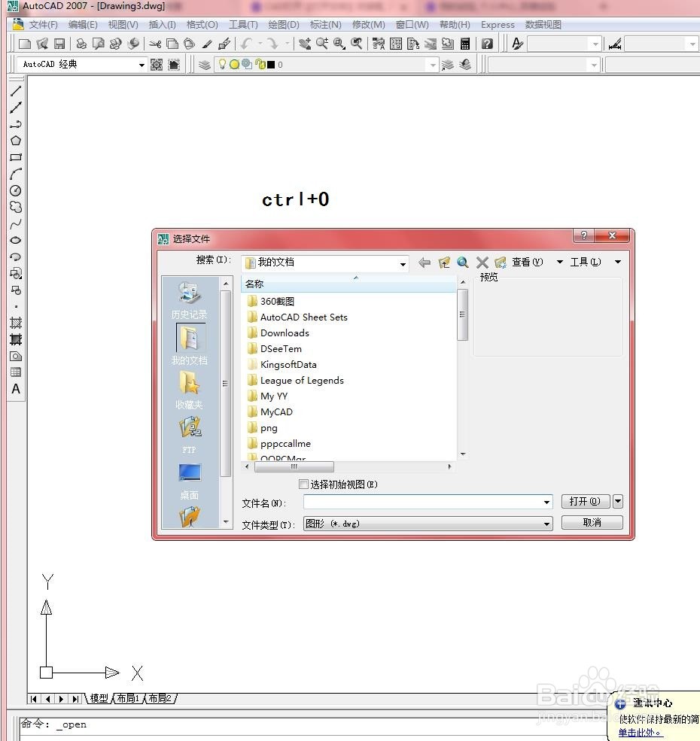Select the Polygon drawing tool
Screen dimensions: 700x741
click(16, 141)
